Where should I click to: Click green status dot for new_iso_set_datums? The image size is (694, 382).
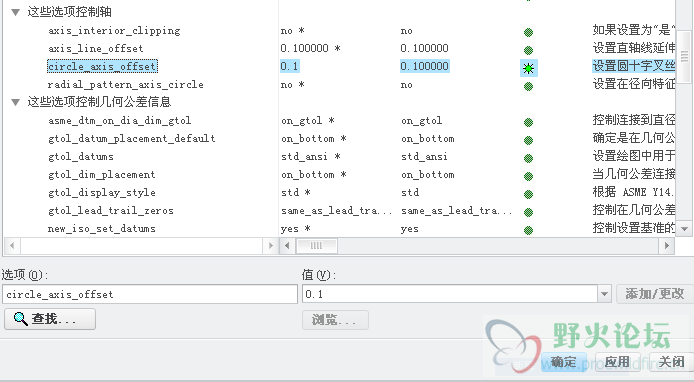[x=528, y=230]
